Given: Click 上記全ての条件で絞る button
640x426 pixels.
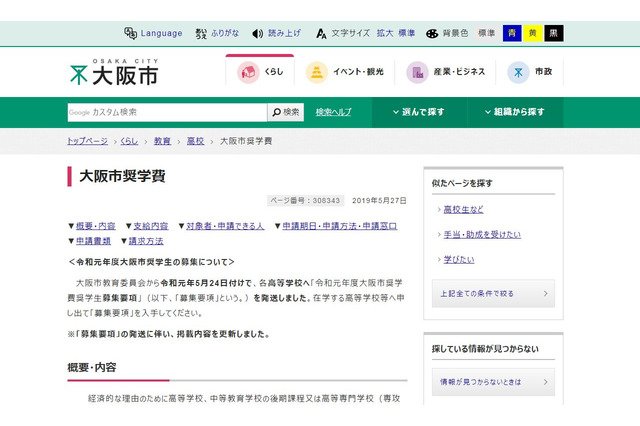Looking at the screenshot, I should point(493,293).
